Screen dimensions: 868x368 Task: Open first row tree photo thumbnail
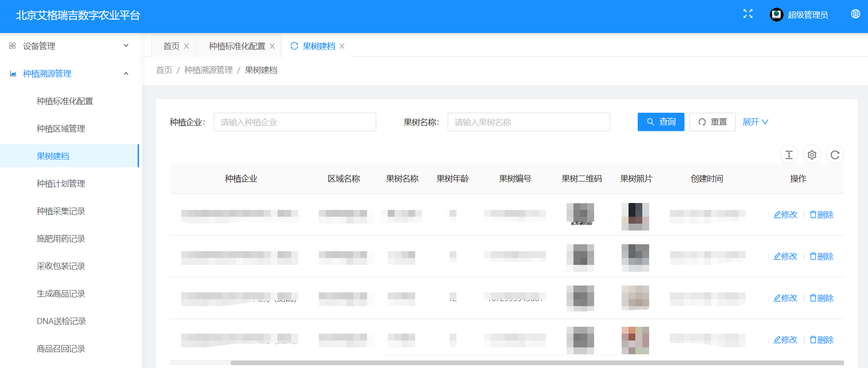pyautogui.click(x=635, y=217)
